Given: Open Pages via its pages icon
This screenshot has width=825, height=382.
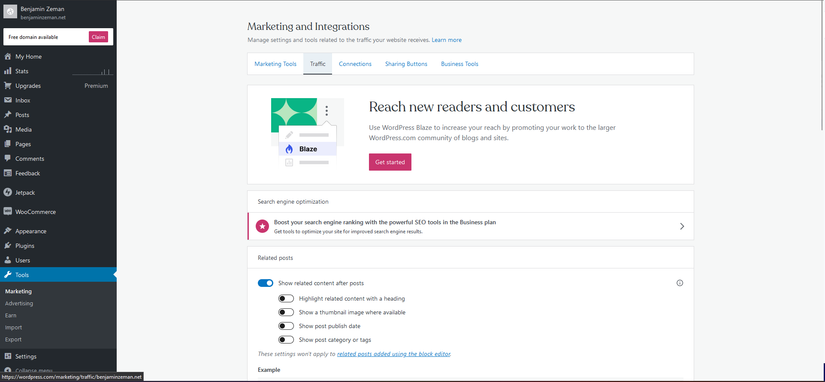Looking at the screenshot, I should (x=7, y=144).
